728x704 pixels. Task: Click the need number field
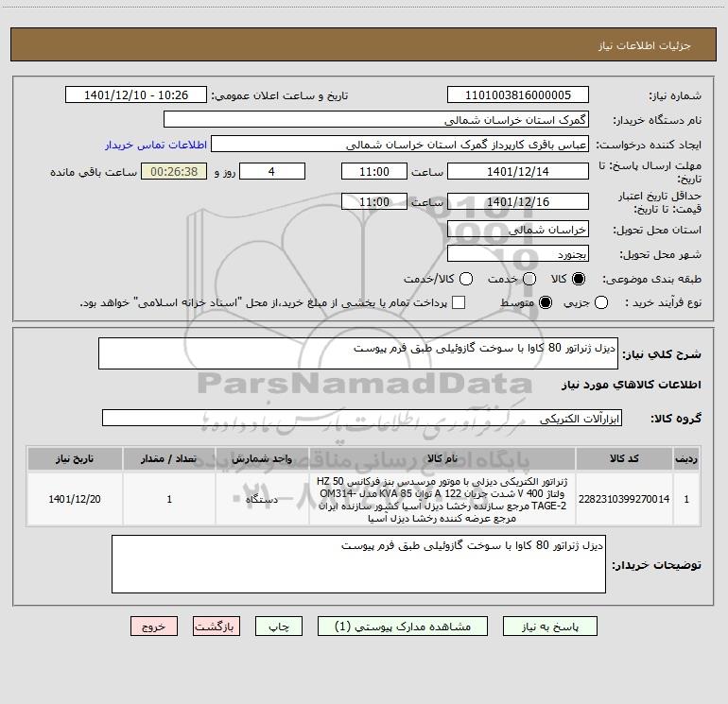click(518, 95)
